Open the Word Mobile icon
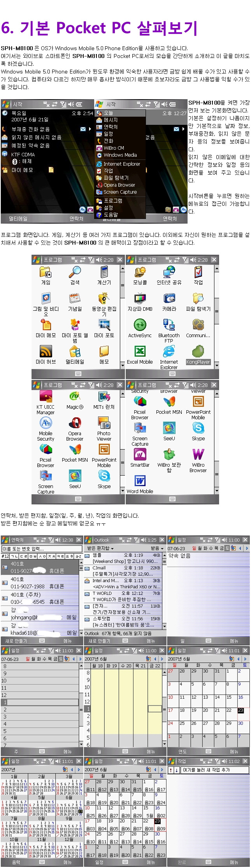This screenshot has width=251, height=868. (140, 481)
